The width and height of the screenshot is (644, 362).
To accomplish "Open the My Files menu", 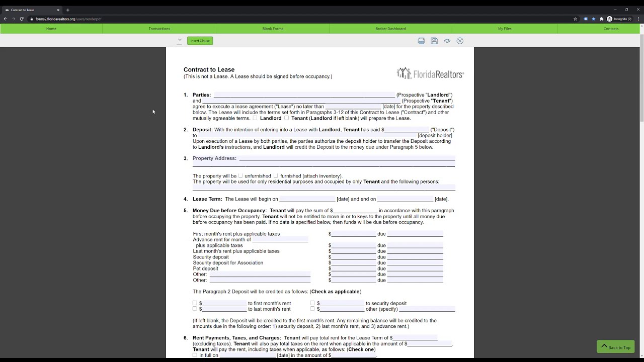I will click(505, 29).
